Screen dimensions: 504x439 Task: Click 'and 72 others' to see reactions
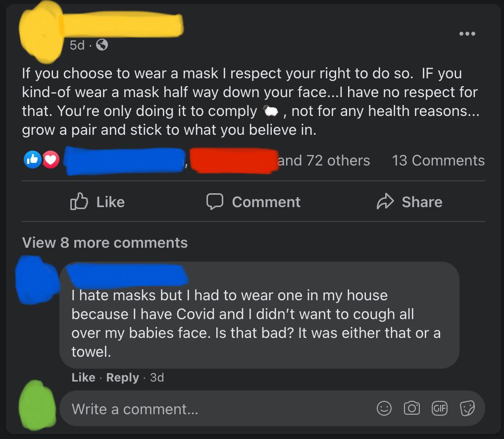click(x=326, y=160)
